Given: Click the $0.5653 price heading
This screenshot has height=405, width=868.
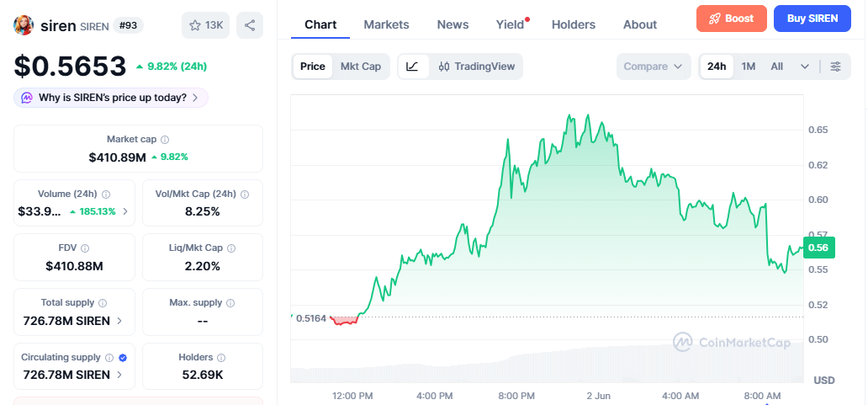Looking at the screenshot, I should pyautogui.click(x=71, y=67).
